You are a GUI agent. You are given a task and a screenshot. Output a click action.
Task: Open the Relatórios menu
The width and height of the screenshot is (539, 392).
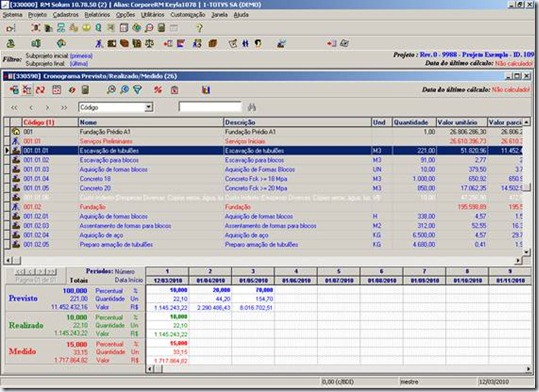(x=97, y=15)
